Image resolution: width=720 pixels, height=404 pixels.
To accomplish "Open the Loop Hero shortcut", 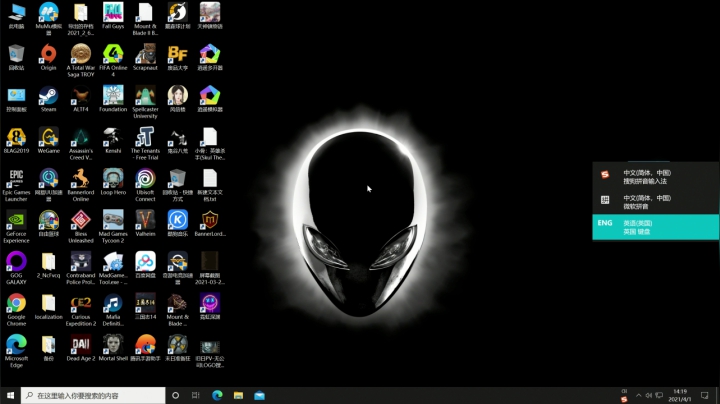I will (113, 182).
